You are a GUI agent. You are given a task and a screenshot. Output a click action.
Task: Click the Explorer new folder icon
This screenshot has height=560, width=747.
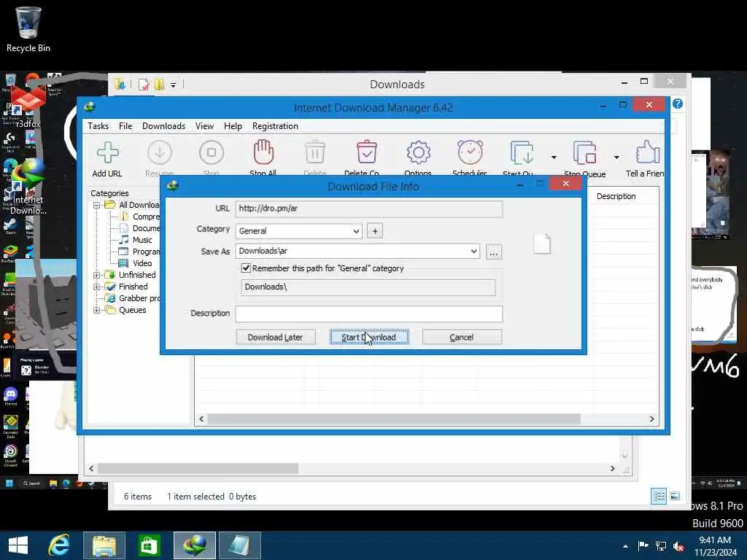159,85
